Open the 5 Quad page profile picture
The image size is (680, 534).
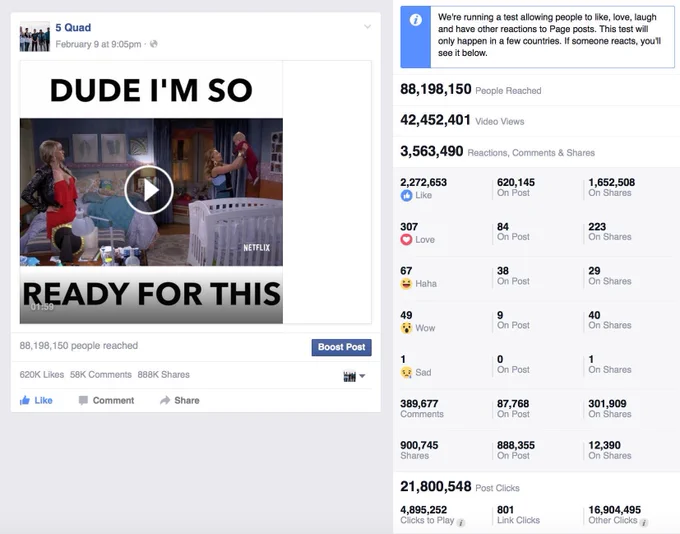(35, 36)
